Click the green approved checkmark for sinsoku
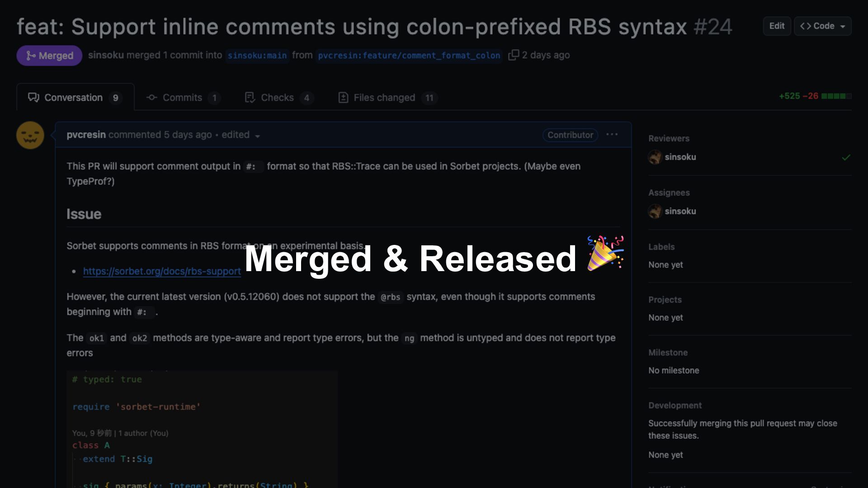The height and width of the screenshot is (488, 868). point(846,157)
